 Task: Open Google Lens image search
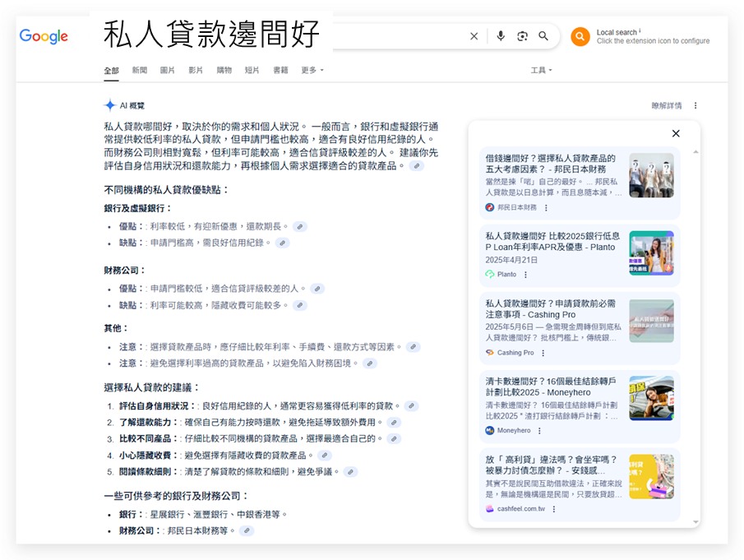click(521, 36)
